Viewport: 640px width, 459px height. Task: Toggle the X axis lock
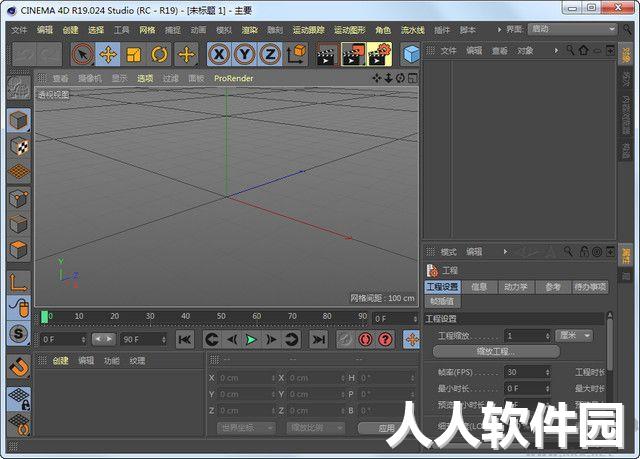[x=219, y=54]
